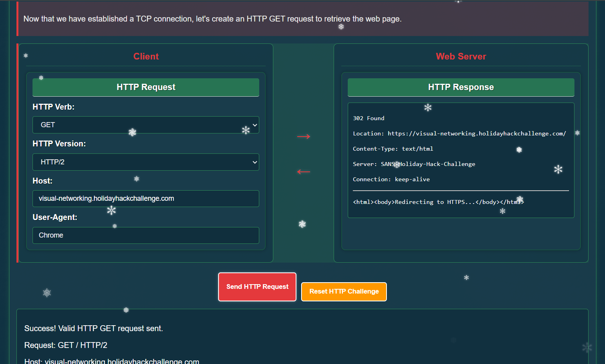This screenshot has width=605, height=364.
Task: Click the HTTP Response panel header
Action: click(x=461, y=87)
